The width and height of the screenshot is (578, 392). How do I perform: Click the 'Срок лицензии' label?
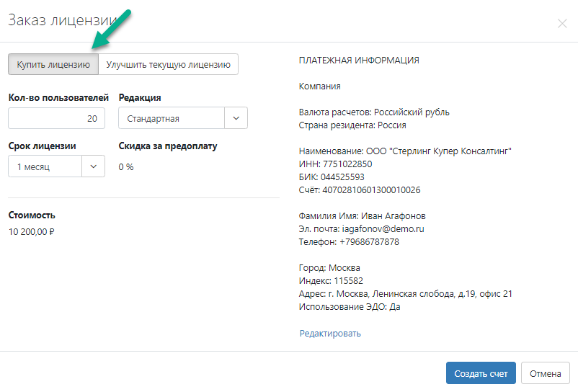coord(42,146)
